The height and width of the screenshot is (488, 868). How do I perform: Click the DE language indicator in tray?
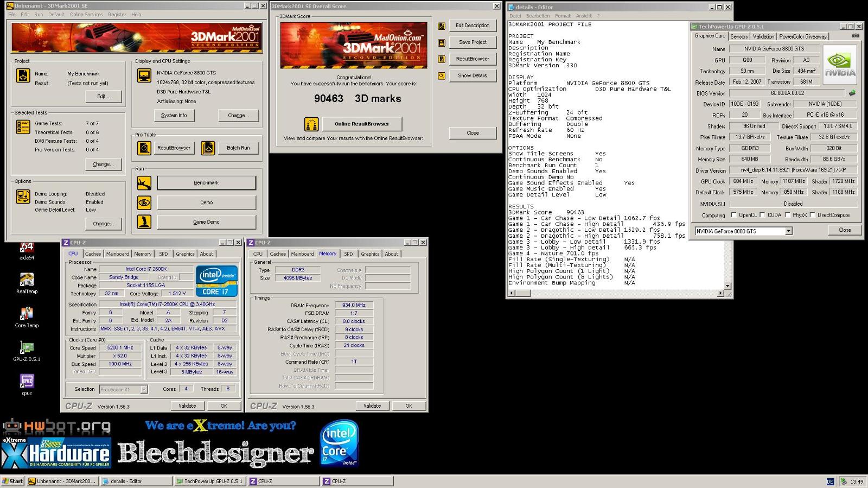coord(830,481)
